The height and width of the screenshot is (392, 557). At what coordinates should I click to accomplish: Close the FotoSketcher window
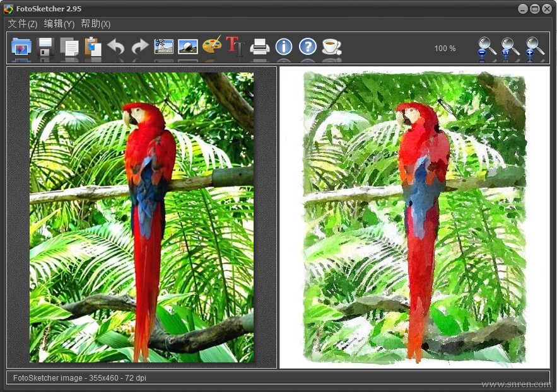tap(547, 9)
